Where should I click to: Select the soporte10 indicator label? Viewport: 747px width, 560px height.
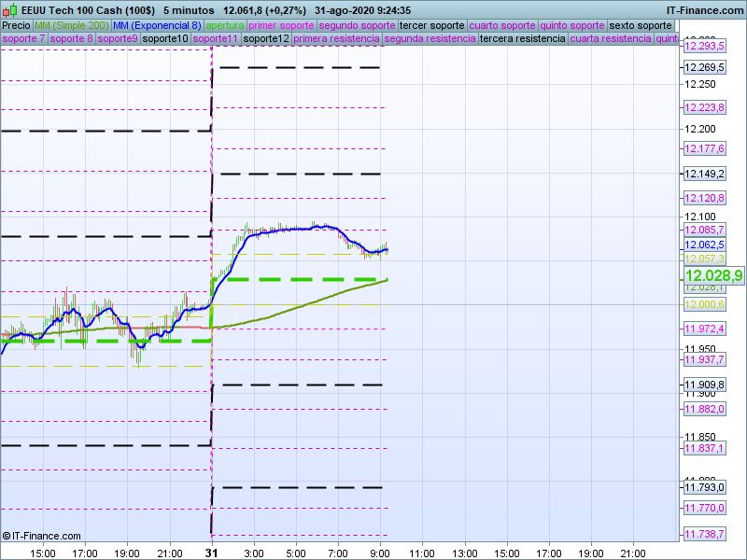pos(167,39)
